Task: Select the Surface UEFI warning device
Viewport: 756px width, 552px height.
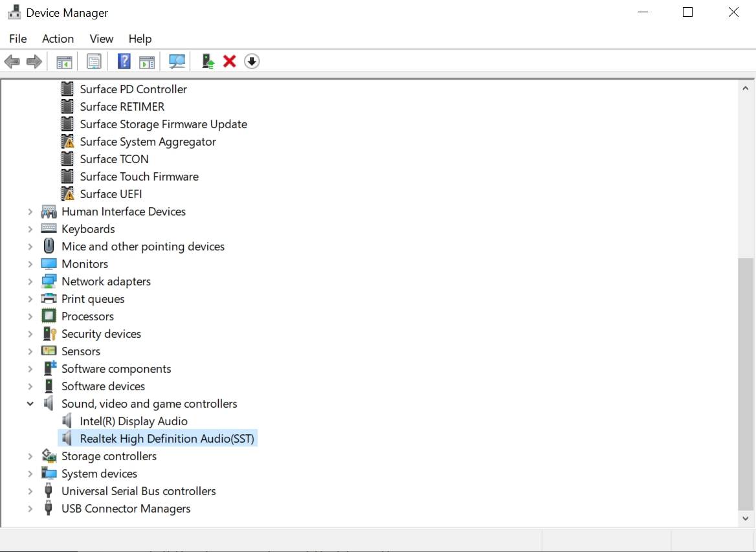Action: 111,194
